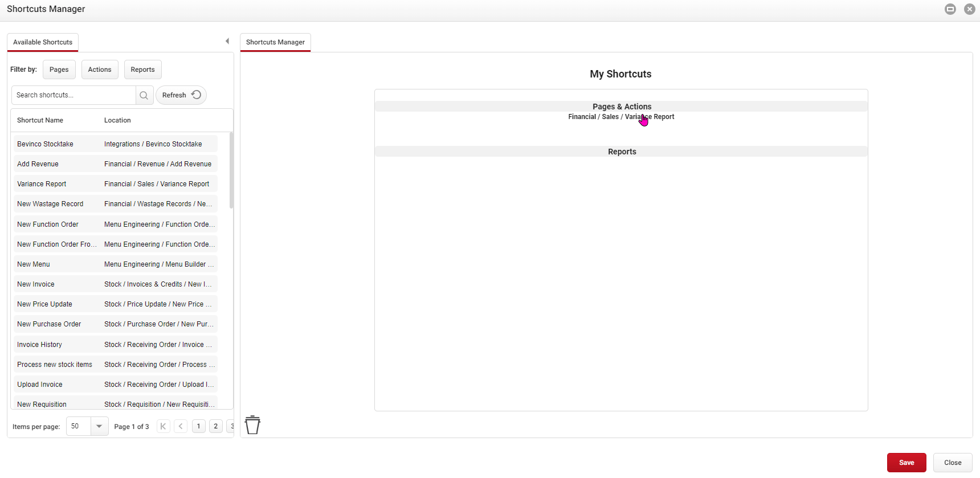Click the red Save button

point(906,463)
